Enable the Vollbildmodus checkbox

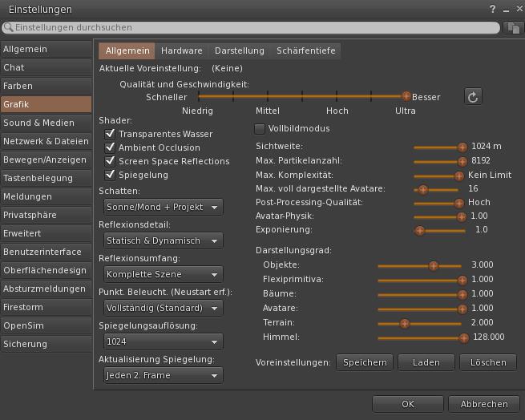click(260, 128)
